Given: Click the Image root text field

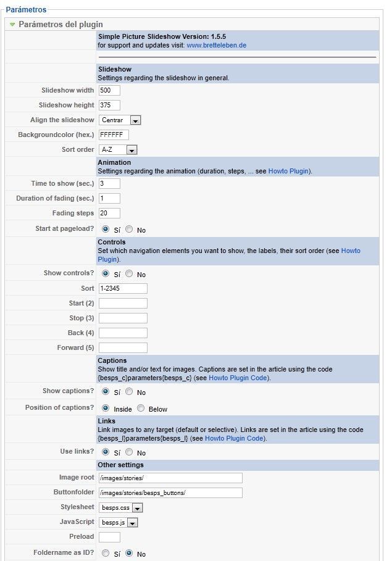Looking at the screenshot, I should 170,478.
